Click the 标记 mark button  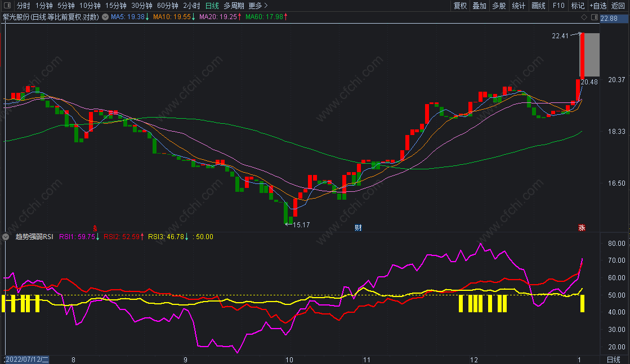coord(578,6)
